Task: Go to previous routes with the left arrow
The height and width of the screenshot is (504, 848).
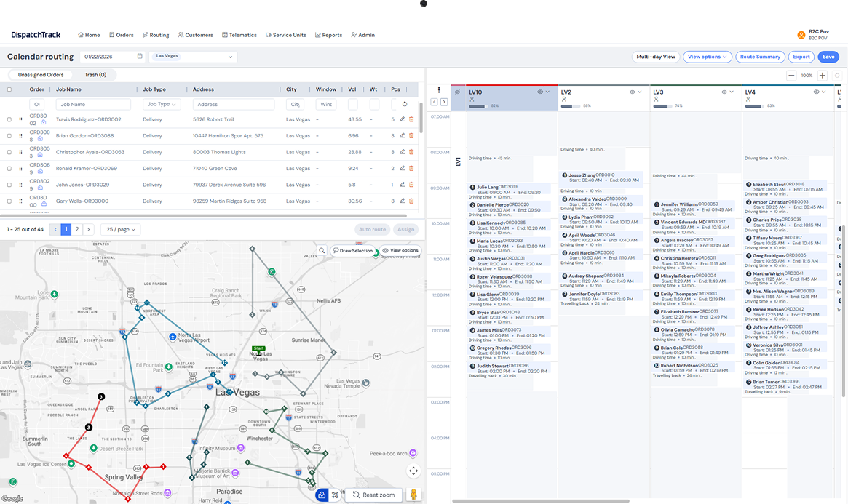Action: [x=435, y=102]
